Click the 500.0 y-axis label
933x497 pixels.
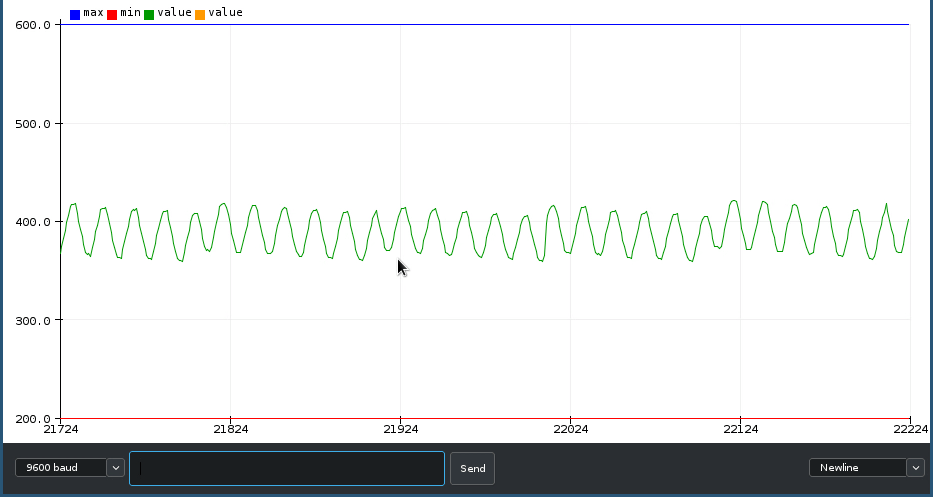coord(33,124)
